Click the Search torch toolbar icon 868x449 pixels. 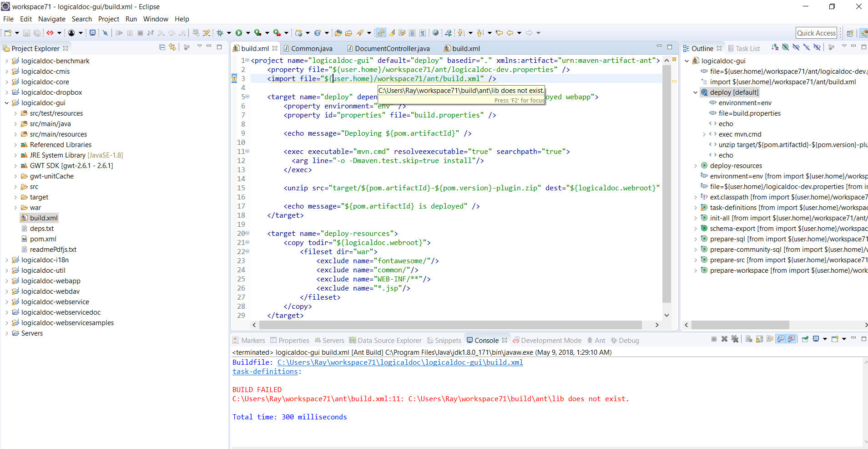[x=360, y=33]
